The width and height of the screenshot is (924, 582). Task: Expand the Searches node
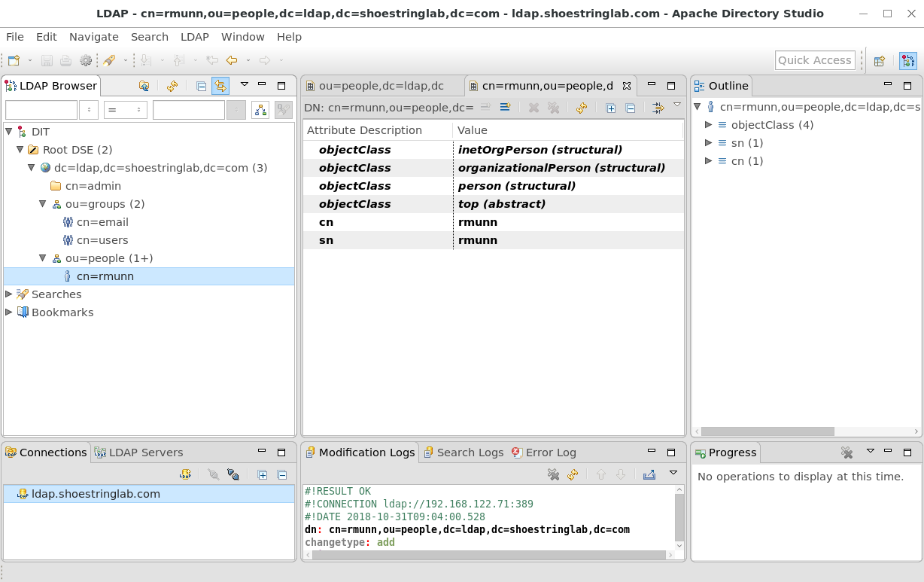pyautogui.click(x=9, y=294)
